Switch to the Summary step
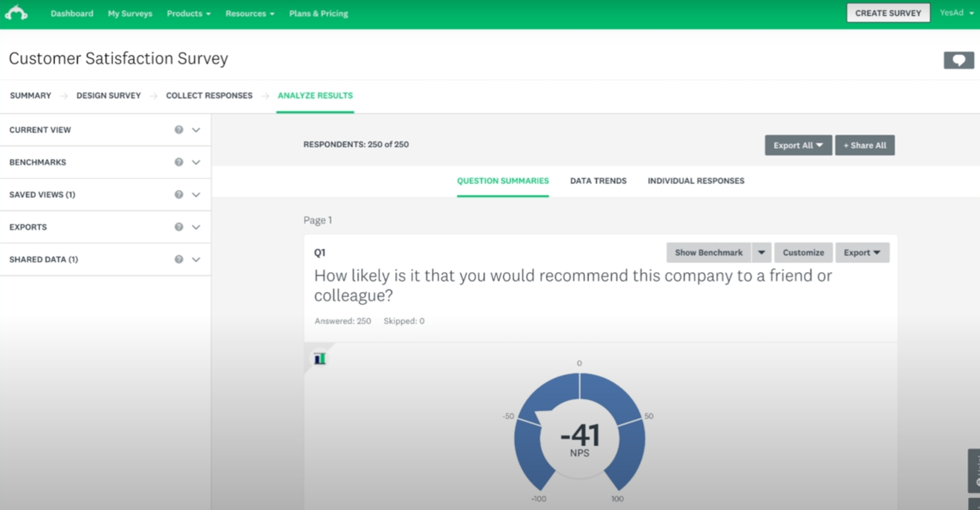 [30, 95]
